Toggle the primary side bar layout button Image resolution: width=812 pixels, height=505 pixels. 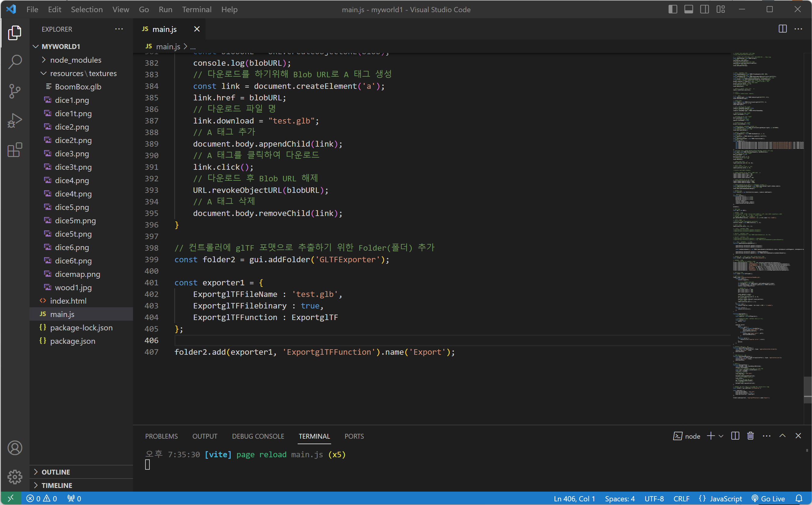point(673,9)
